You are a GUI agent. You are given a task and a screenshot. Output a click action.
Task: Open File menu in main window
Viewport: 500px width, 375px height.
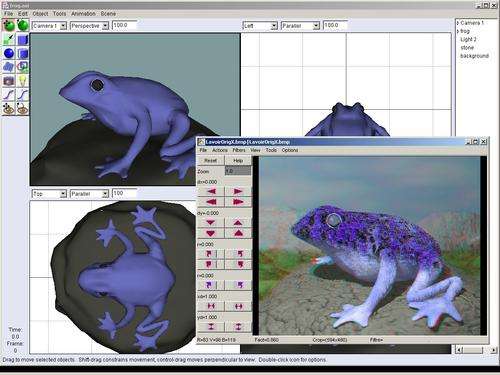click(8, 14)
